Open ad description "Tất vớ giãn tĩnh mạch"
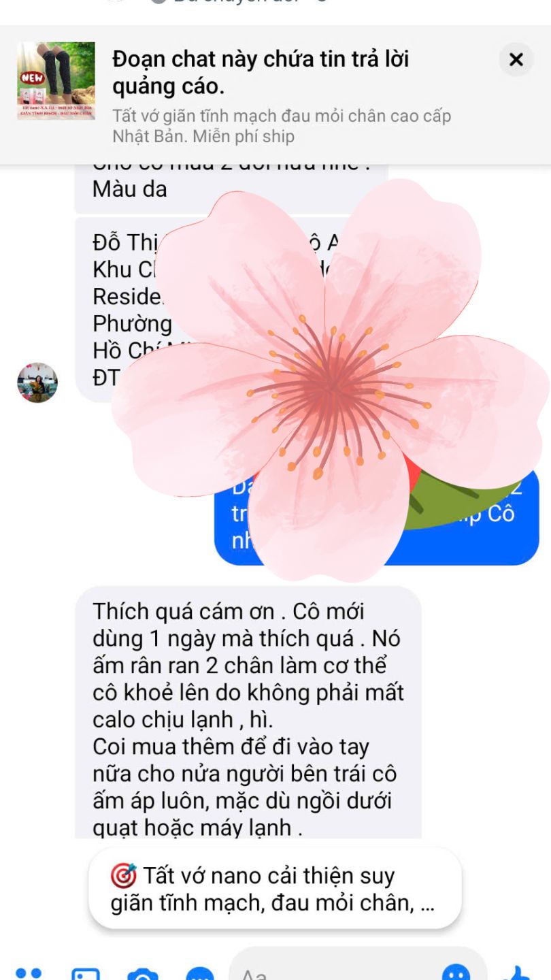Image resolution: width=551 pixels, height=980 pixels. pyautogui.click(x=282, y=126)
